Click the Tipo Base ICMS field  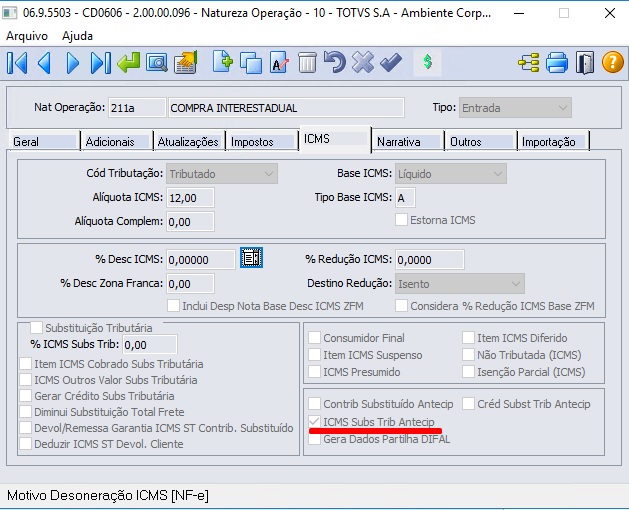(405, 197)
